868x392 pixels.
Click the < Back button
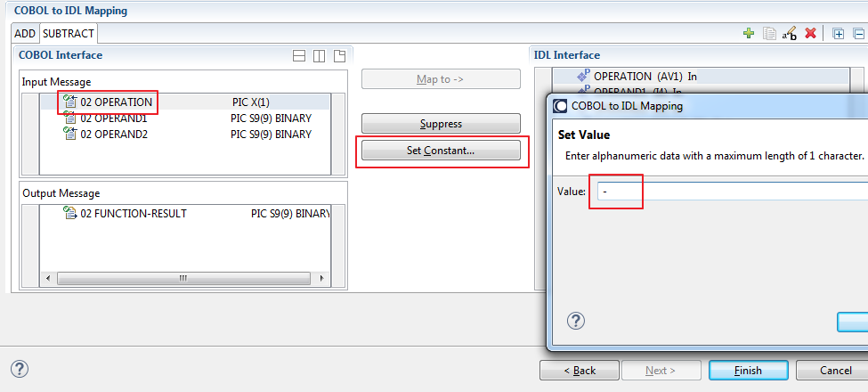[x=580, y=371]
